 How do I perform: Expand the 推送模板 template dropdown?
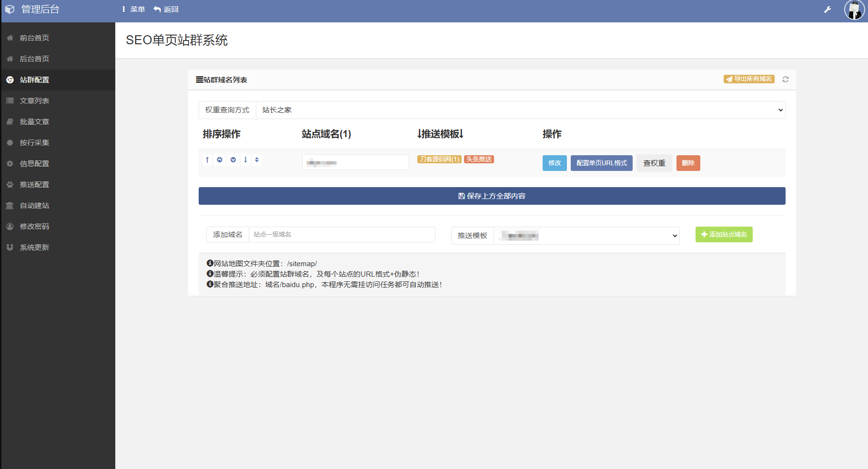587,235
